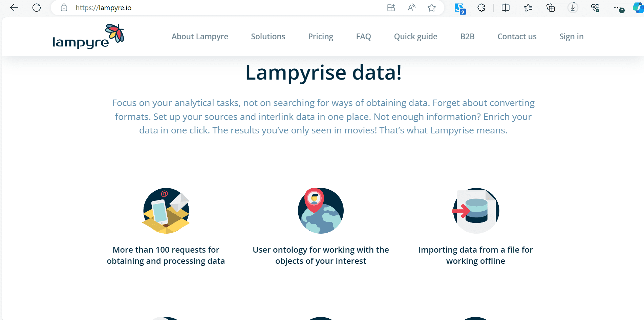The image size is (644, 320).
Task: Click the Lampyre firefly logo
Action: tap(88, 37)
